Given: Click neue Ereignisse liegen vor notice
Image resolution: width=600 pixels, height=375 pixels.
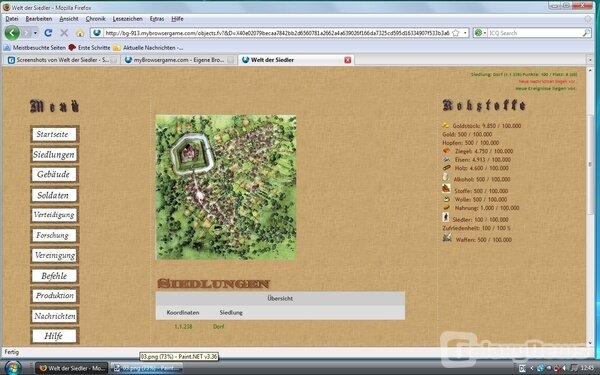Looking at the screenshot, I should tap(545, 88).
